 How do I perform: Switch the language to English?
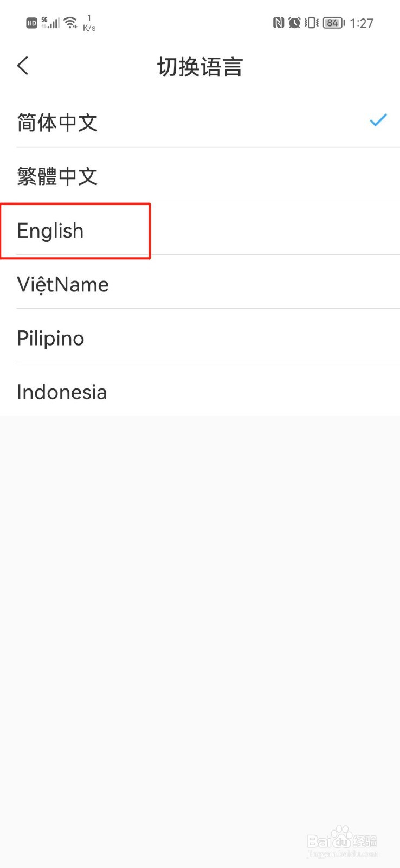(50, 231)
